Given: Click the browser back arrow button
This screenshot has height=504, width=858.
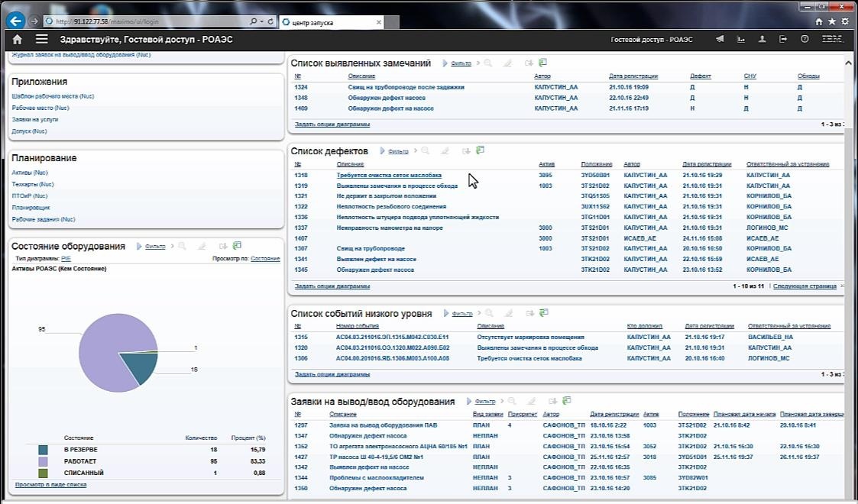Looking at the screenshot, I should pyautogui.click(x=16, y=21).
